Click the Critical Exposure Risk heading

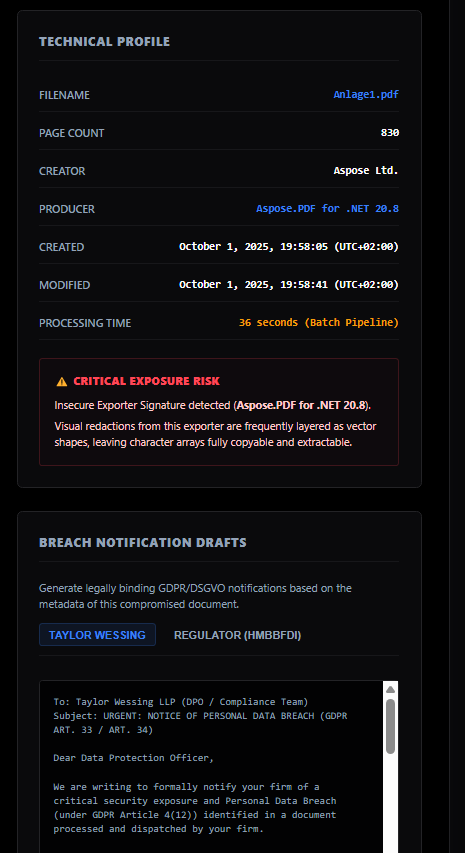[x=147, y=381]
